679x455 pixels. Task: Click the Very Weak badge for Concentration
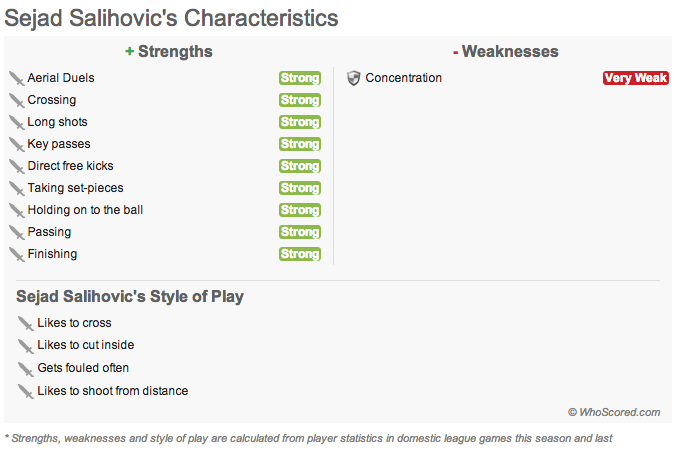point(635,78)
